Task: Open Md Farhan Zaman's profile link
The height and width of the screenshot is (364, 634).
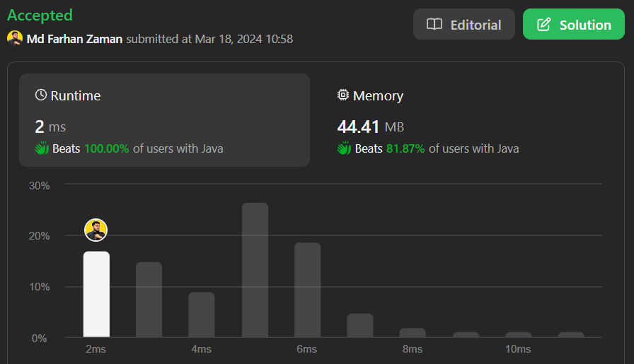Action: (x=75, y=39)
